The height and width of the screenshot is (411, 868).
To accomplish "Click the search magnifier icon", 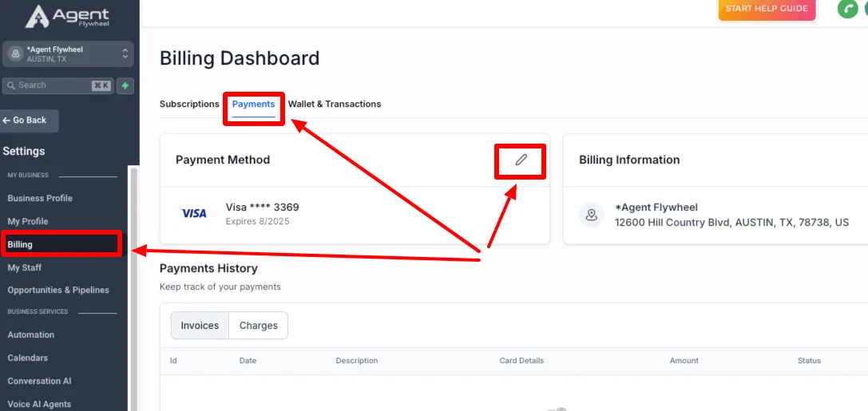I will pyautogui.click(x=11, y=85).
